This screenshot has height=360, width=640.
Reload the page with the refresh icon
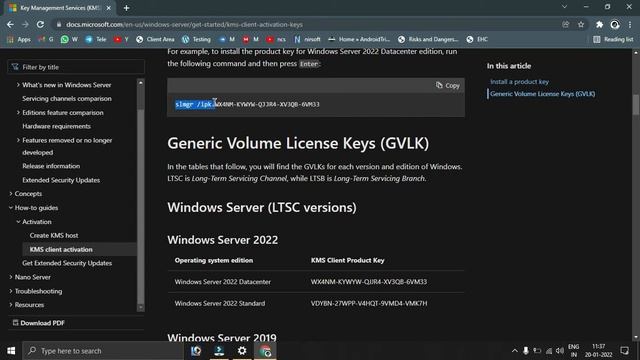pos(40,24)
